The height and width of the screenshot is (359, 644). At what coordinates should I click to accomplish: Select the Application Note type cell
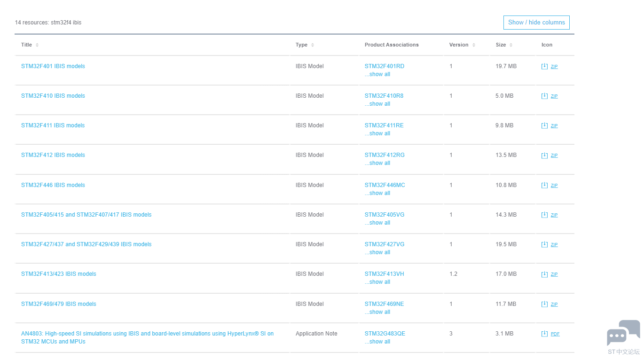coord(316,334)
